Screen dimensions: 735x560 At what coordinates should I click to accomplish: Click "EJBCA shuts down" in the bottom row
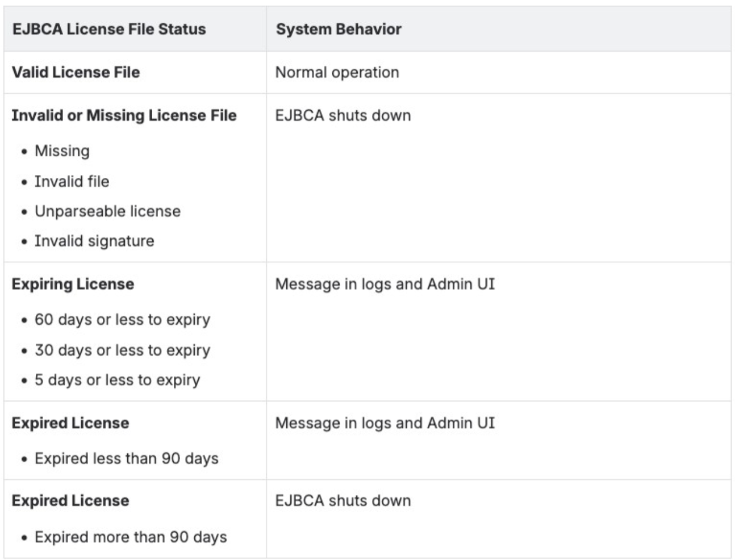[x=343, y=501]
